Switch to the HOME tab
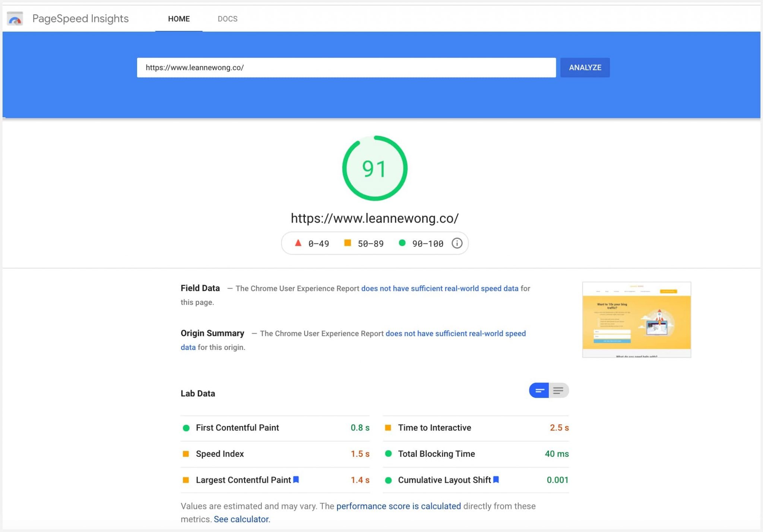Screen dimensions: 763x532 (x=179, y=19)
